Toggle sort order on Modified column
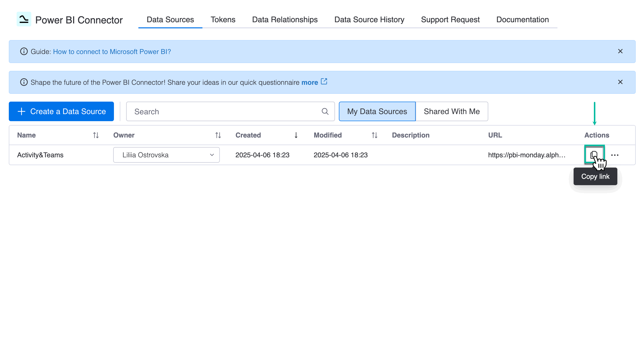Image resolution: width=644 pixels, height=341 pixels. (374, 135)
